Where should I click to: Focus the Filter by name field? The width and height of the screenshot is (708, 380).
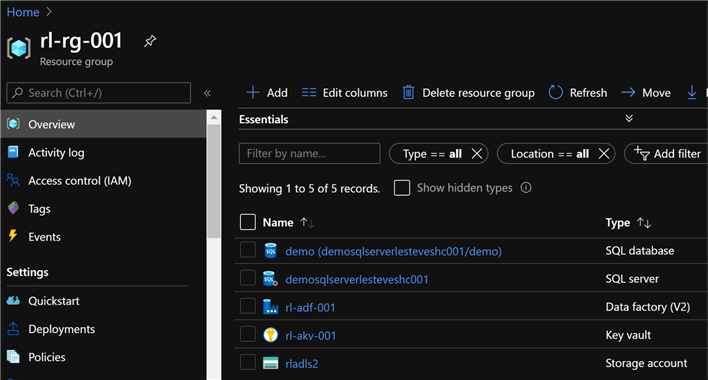pos(309,153)
